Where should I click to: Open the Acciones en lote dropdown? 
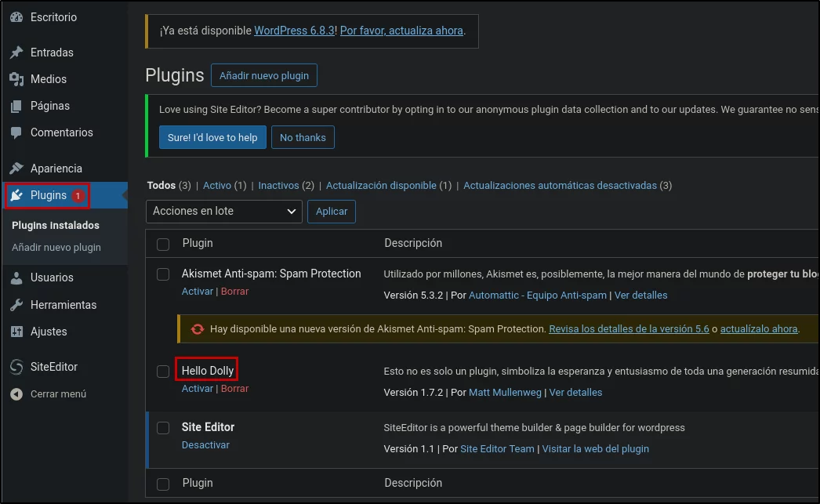224,211
